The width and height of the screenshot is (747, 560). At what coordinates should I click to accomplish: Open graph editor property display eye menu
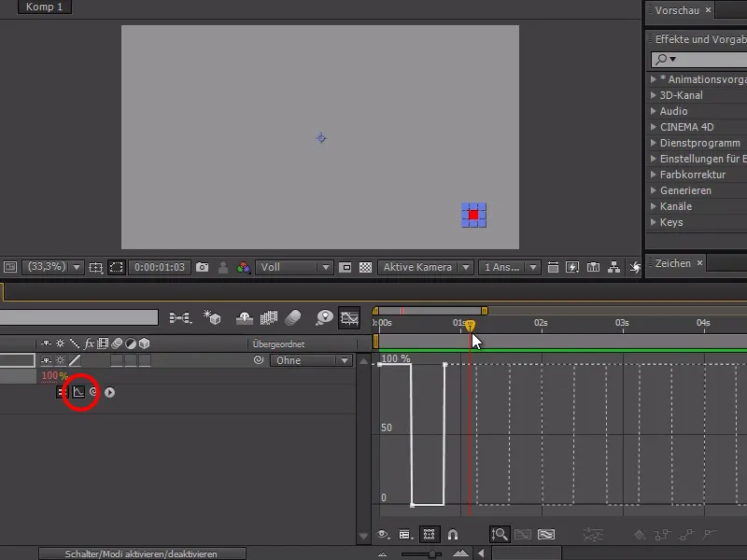pos(383,535)
